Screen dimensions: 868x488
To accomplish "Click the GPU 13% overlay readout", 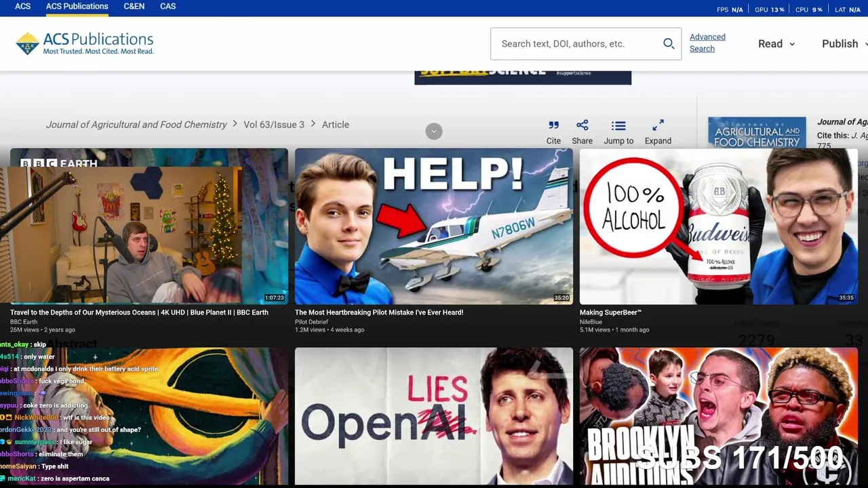I will [770, 9].
